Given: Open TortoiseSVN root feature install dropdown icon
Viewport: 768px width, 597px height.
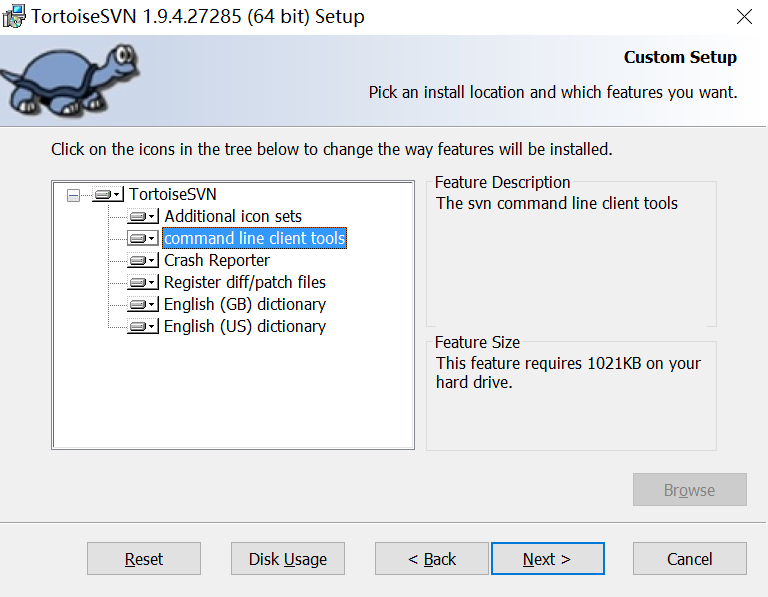Looking at the screenshot, I should click(108, 194).
